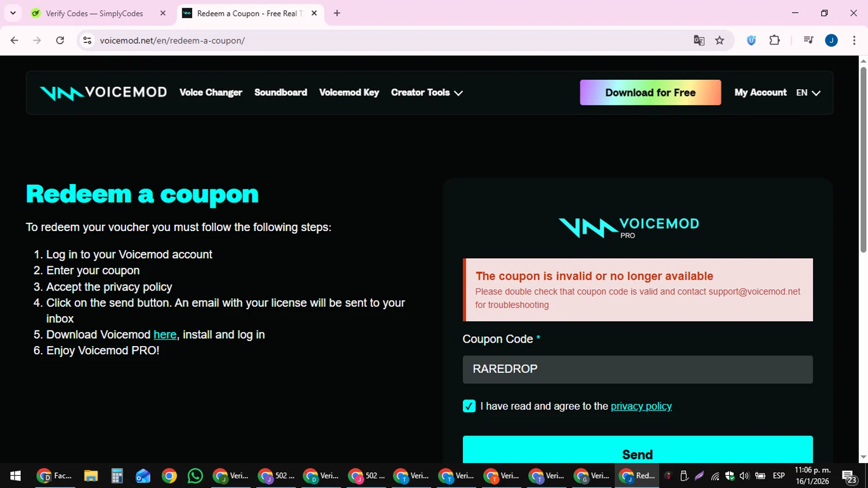Close the Redeem a Coupon tab
This screenshot has width=868, height=488.
click(314, 13)
